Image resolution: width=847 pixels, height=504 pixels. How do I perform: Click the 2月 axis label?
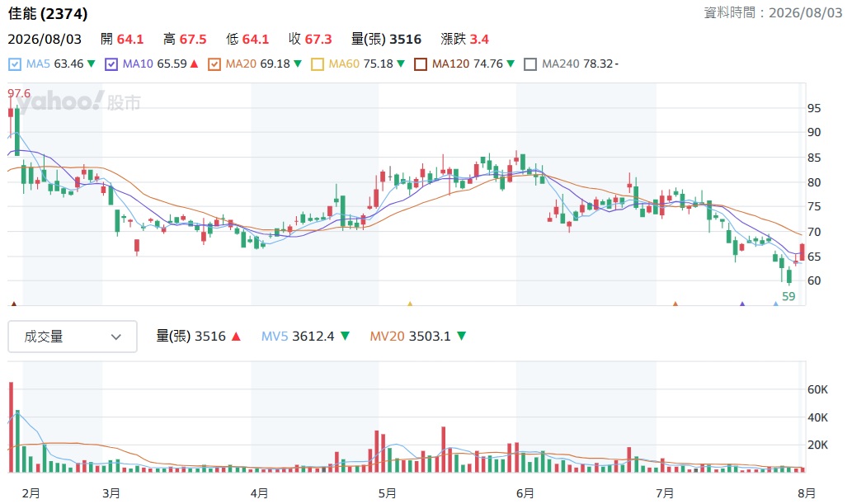pos(31,492)
